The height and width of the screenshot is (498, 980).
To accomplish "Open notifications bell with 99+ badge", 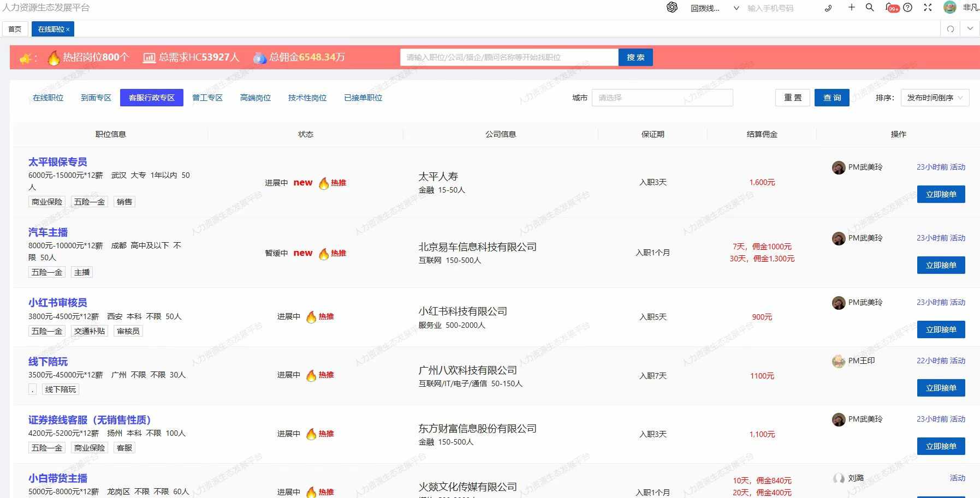I will point(892,8).
